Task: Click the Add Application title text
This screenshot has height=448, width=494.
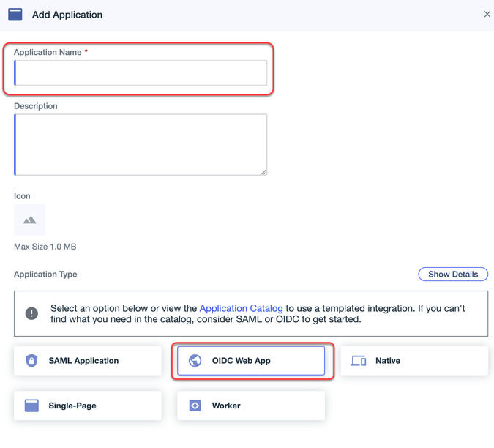Action: (67, 15)
